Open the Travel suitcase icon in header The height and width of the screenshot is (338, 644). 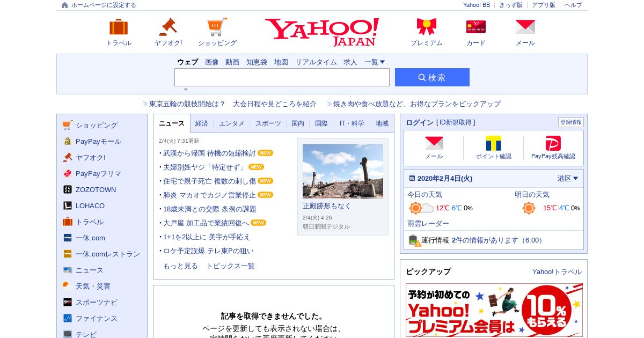pos(119,27)
